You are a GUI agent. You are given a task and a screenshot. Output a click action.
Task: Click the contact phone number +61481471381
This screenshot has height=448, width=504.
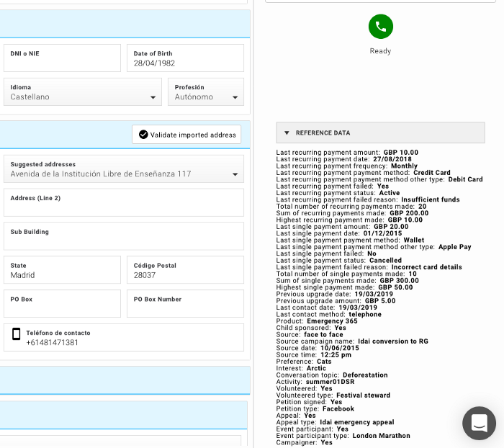53,343
